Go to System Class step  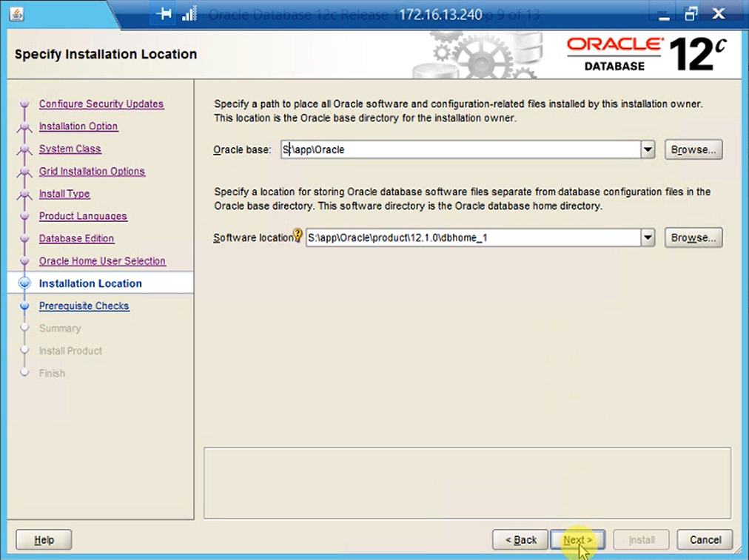[70, 149]
